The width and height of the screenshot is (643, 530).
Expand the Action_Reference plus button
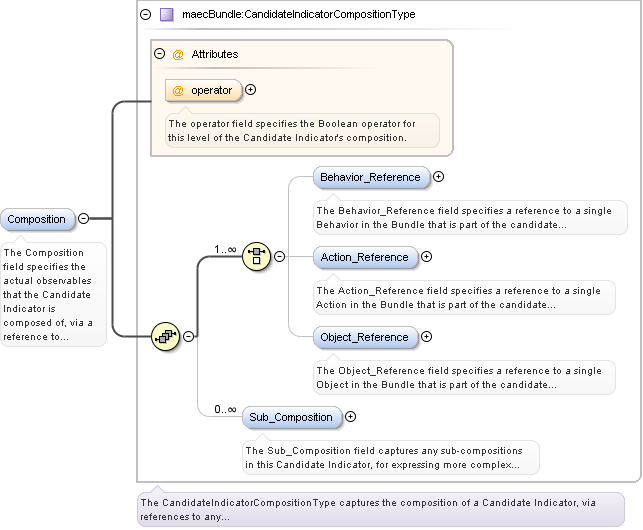tap(426, 257)
